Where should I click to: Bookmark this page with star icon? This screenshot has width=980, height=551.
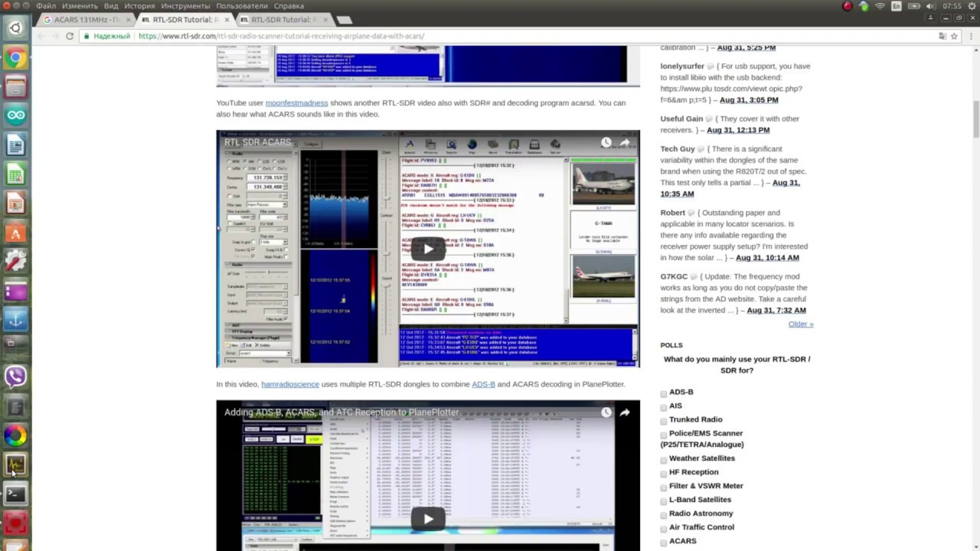[x=954, y=36]
